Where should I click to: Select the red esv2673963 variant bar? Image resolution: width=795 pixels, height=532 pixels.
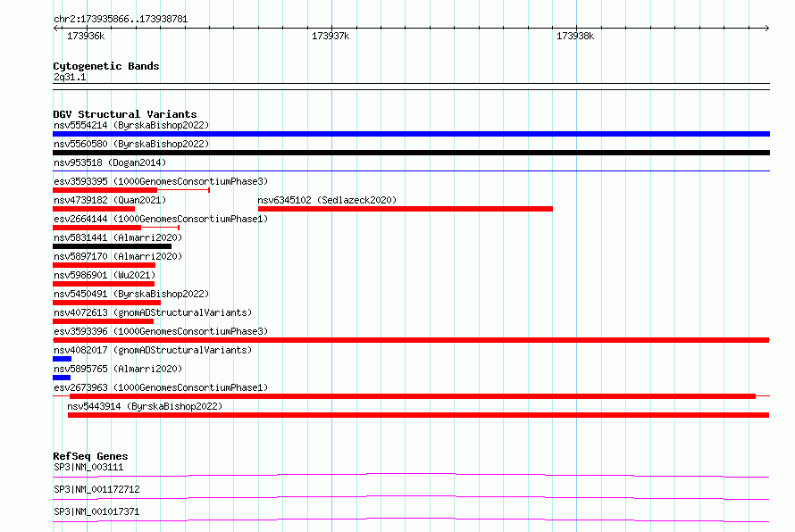413,396
